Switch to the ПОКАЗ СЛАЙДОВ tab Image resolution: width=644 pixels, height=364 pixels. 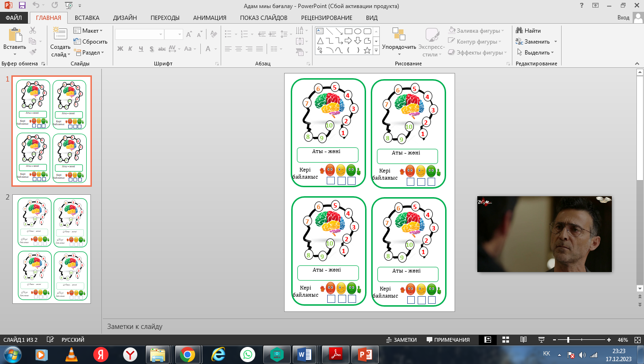(x=264, y=18)
